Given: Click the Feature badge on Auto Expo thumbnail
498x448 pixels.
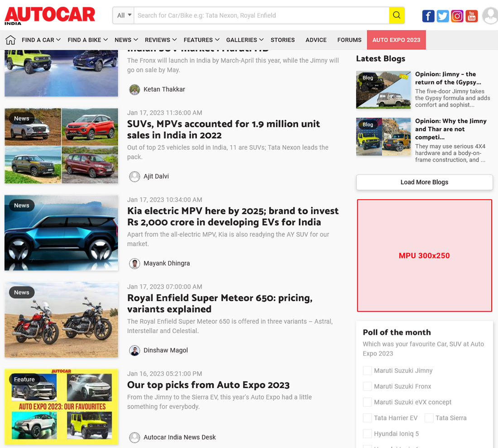Looking at the screenshot, I should click(x=24, y=379).
